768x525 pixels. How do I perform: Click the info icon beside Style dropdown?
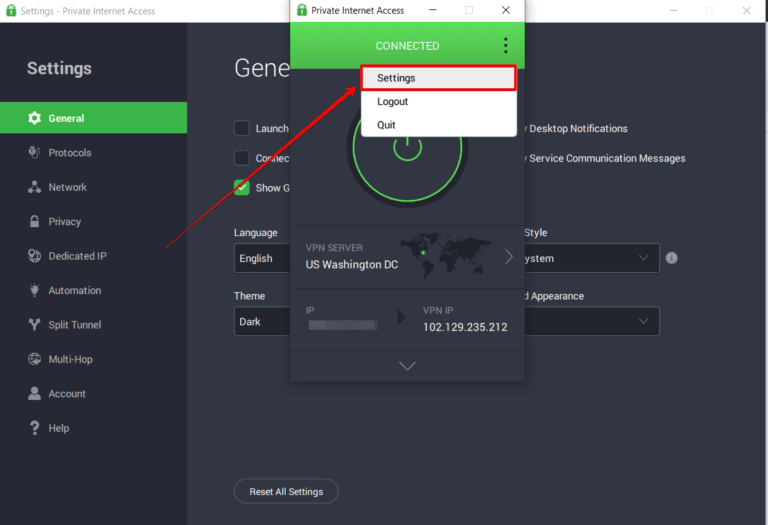pyautogui.click(x=672, y=258)
